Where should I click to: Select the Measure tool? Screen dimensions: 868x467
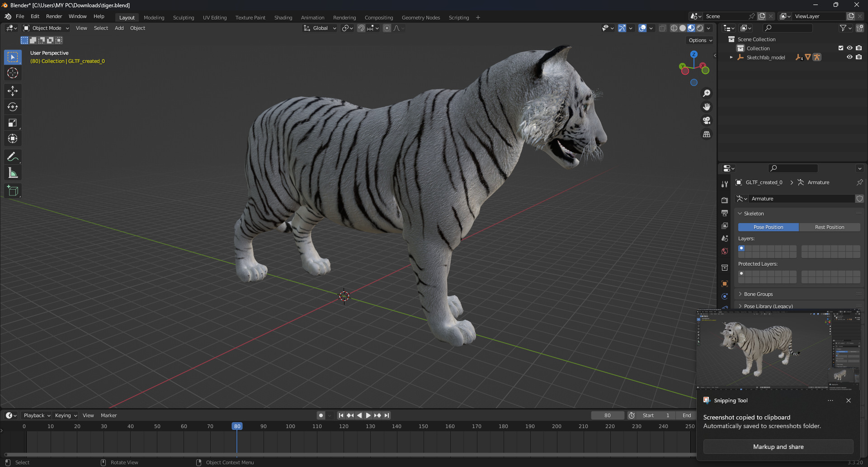(x=13, y=173)
